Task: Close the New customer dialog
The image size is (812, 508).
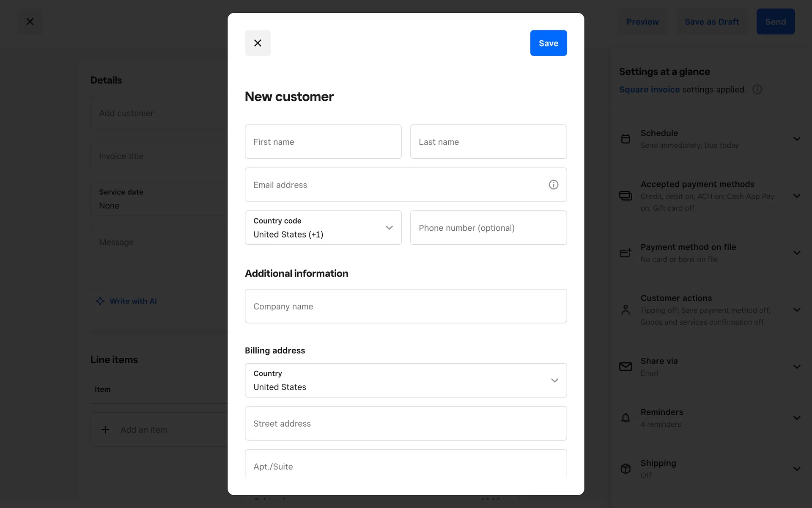Action: [258, 43]
